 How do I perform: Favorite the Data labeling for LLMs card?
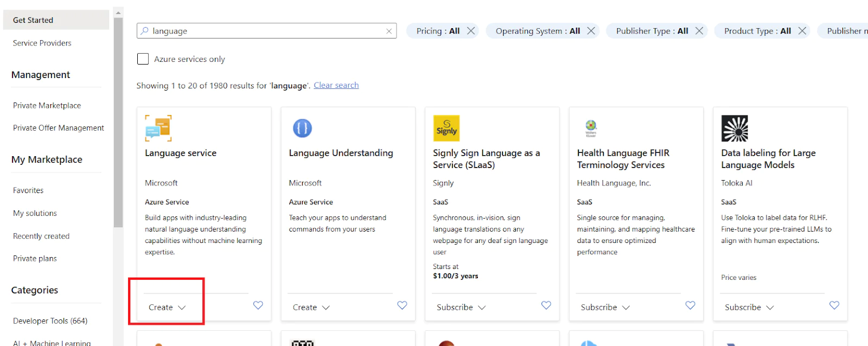(x=834, y=305)
